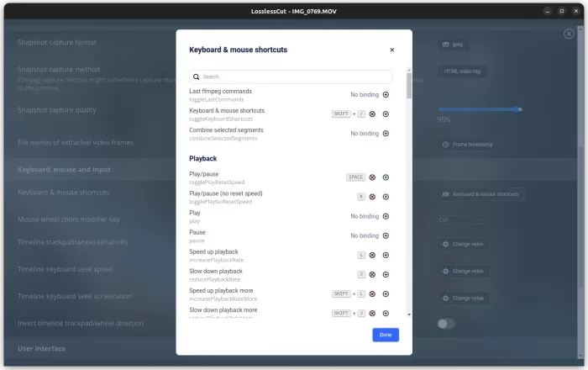Viewport: 588px width, 370px height.
Task: Open the mouse wheel zoom modifier key dropdown
Action: click(461, 219)
